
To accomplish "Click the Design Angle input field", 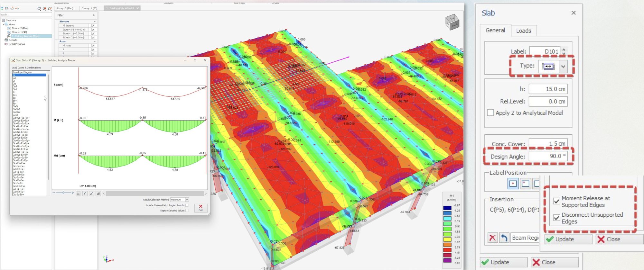I will click(x=548, y=156).
